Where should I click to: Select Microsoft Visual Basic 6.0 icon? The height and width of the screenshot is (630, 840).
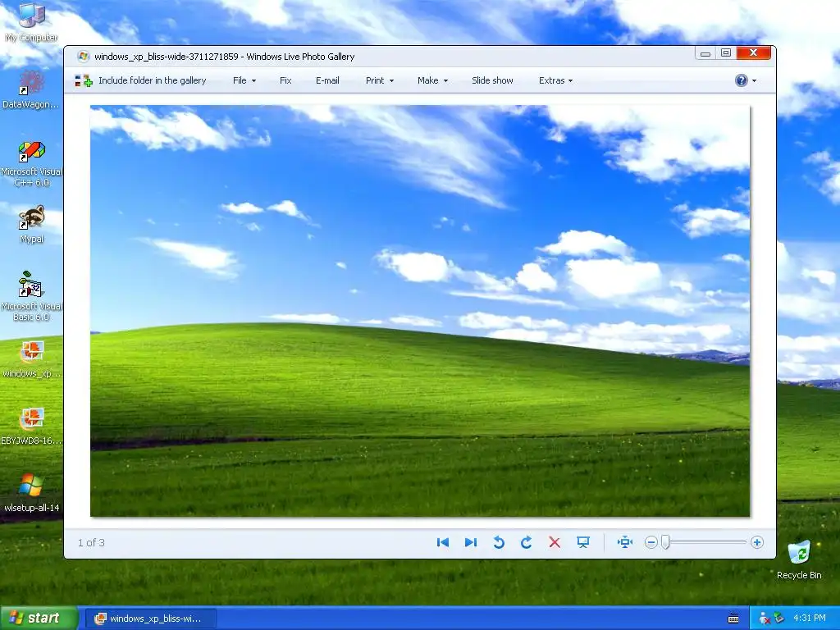31,295
